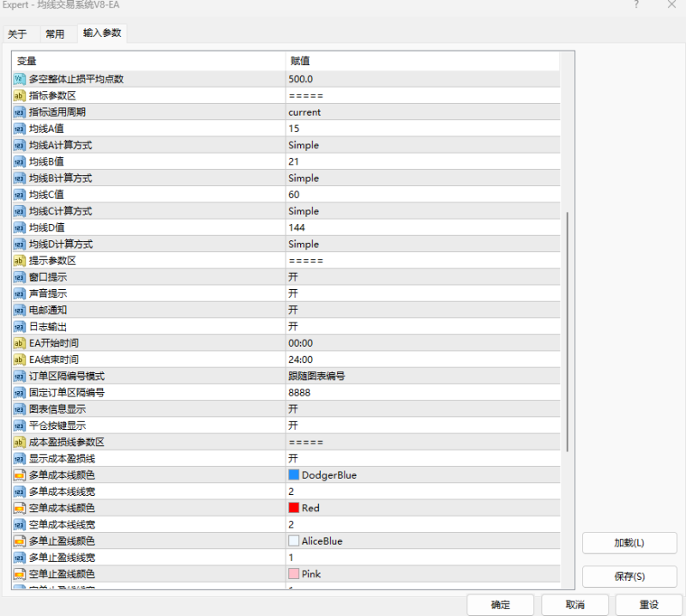Click the numeric icon beside 固定订单区隔编号
Screen dimensions: 686x616
tap(18, 392)
